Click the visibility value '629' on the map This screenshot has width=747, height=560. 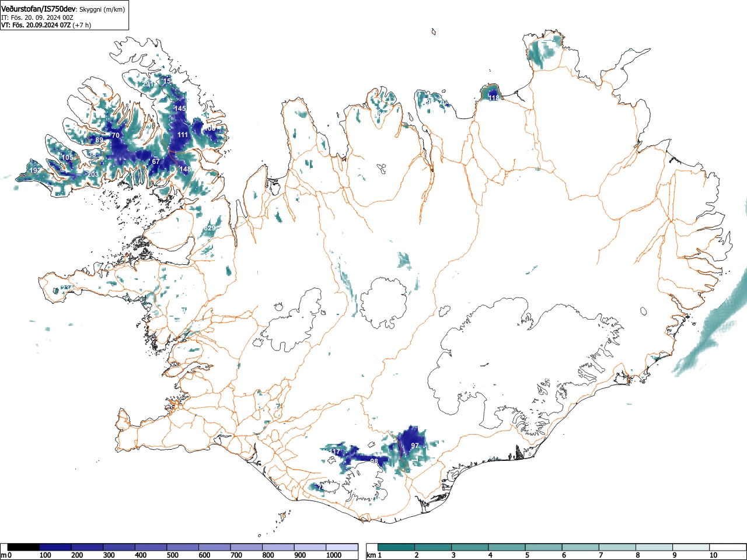point(210,228)
